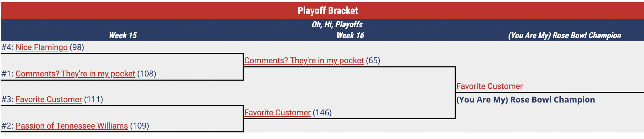Click the Playoff Bracket red header title
Screen dimensions: 644x139
click(328, 11)
